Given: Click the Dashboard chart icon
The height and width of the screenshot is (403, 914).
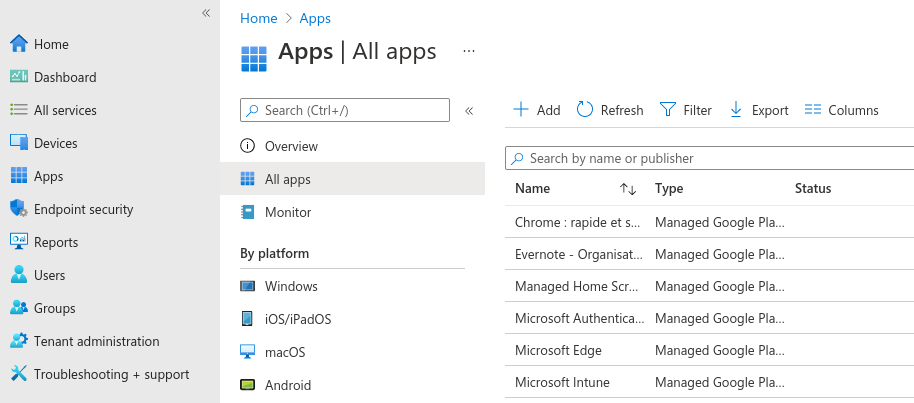Looking at the screenshot, I should pos(19,76).
